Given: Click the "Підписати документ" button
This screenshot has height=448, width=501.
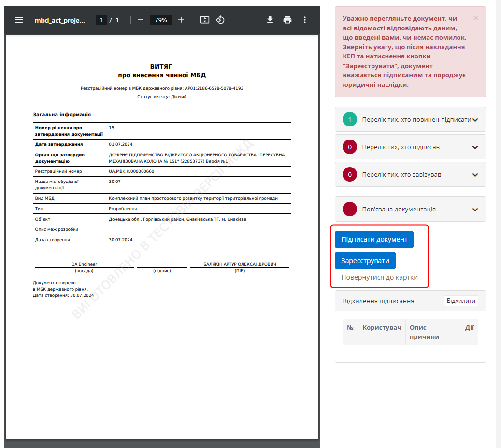Looking at the screenshot, I should coord(374,239).
